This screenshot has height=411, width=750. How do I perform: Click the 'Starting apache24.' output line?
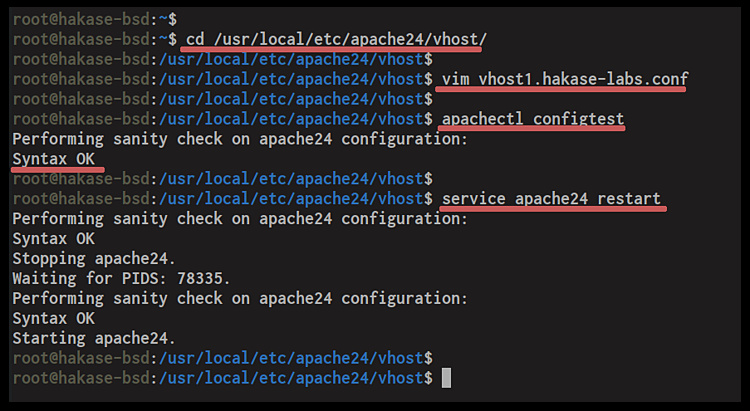tap(94, 337)
